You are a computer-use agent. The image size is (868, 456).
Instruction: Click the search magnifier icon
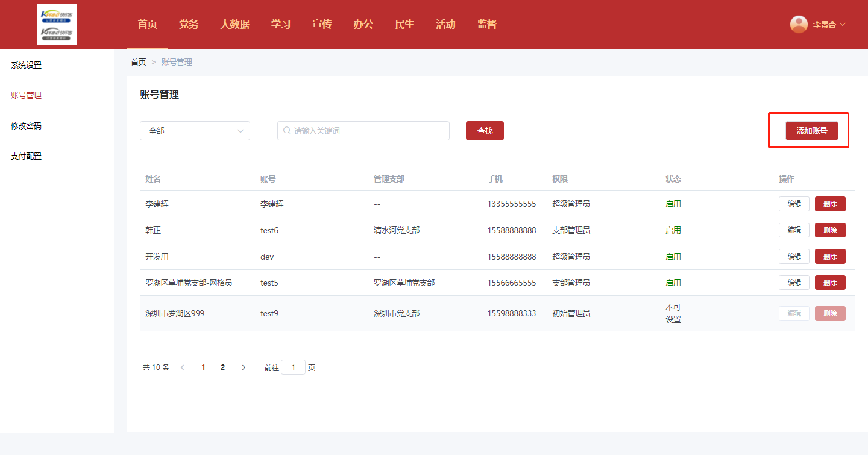coord(287,131)
